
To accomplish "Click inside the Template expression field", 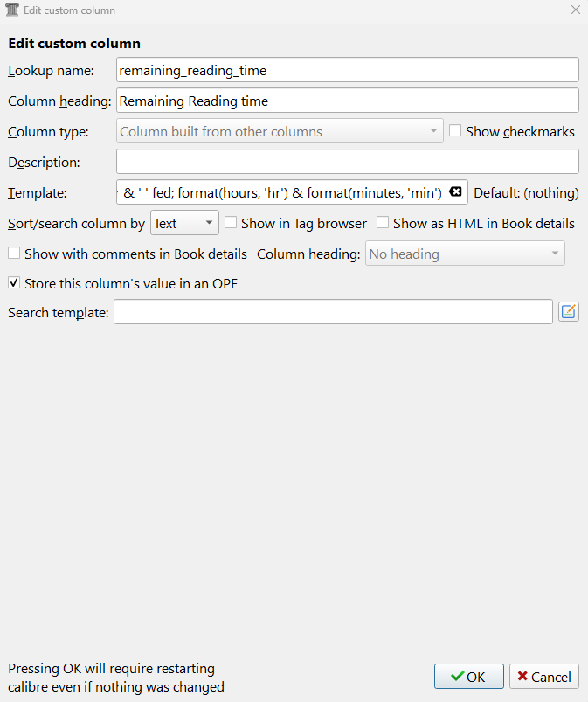I will coord(280,192).
